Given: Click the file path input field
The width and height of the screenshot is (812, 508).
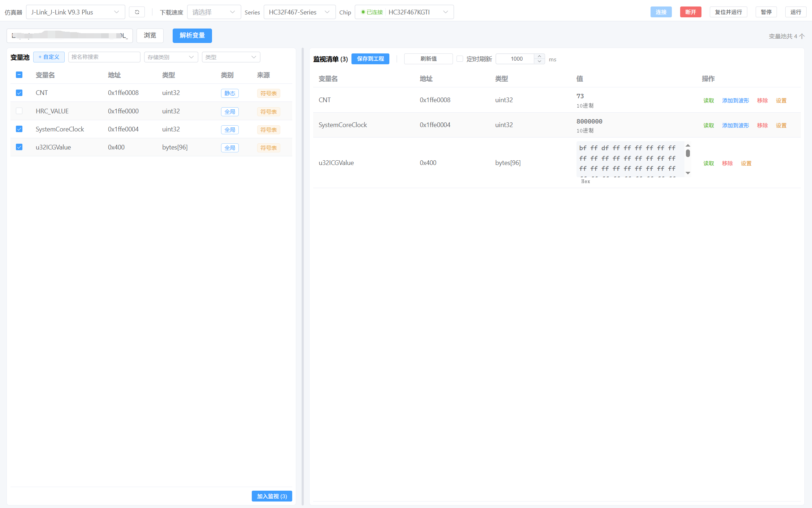Looking at the screenshot, I should click(x=70, y=35).
